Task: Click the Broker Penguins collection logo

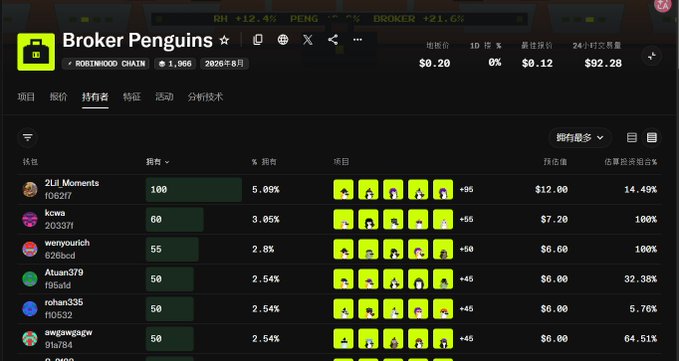Action: [36, 52]
